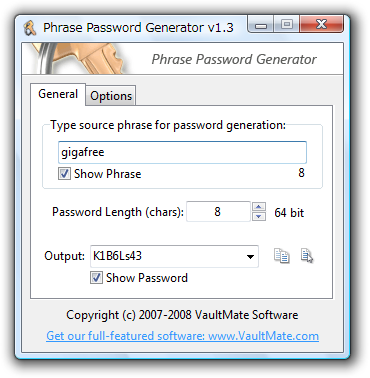Increase the password length with the up arrow

(x=259, y=207)
